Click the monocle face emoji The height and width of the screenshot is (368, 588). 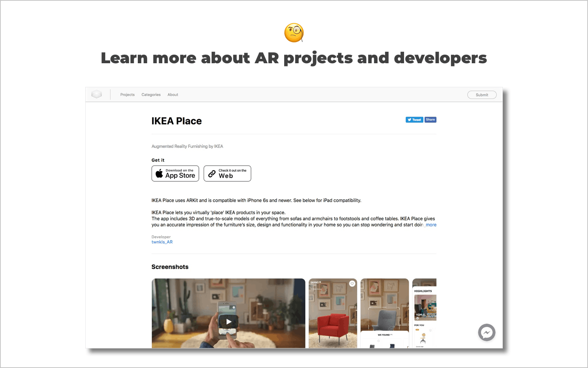point(294,33)
